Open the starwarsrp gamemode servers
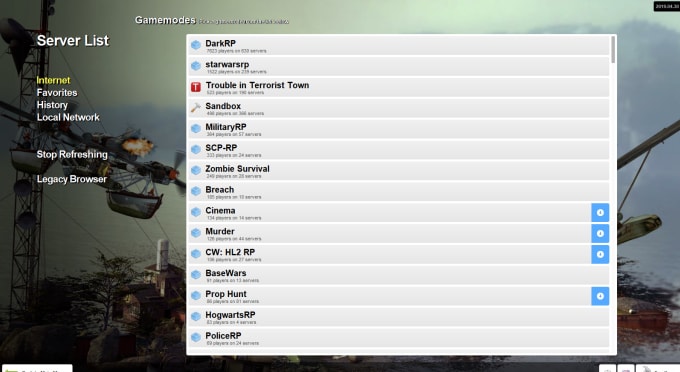The image size is (680, 372). (399, 66)
